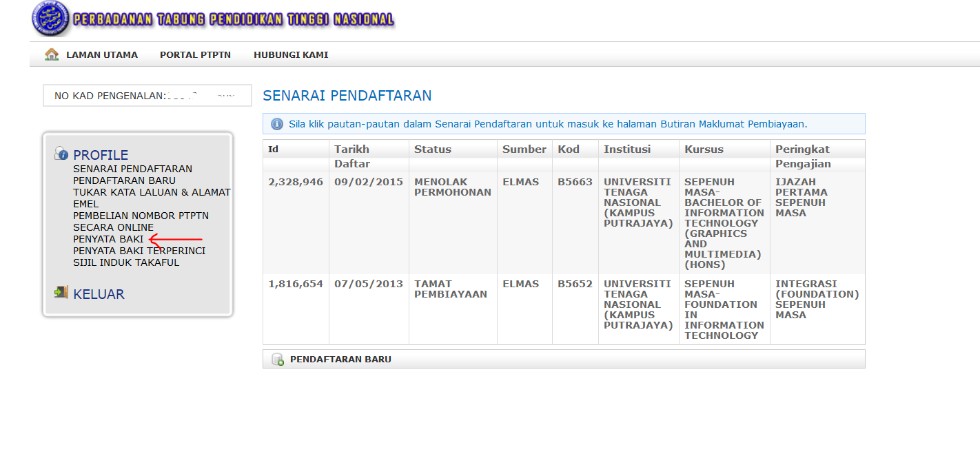Click the Profile padlock info icon
Image resolution: width=980 pixels, height=456 pixels.
coord(61,154)
